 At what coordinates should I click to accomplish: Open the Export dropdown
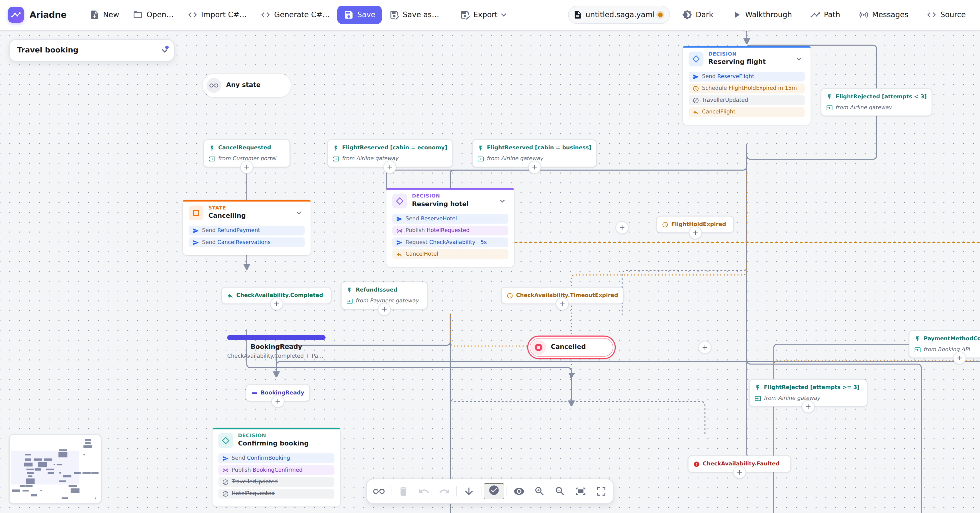coord(483,15)
